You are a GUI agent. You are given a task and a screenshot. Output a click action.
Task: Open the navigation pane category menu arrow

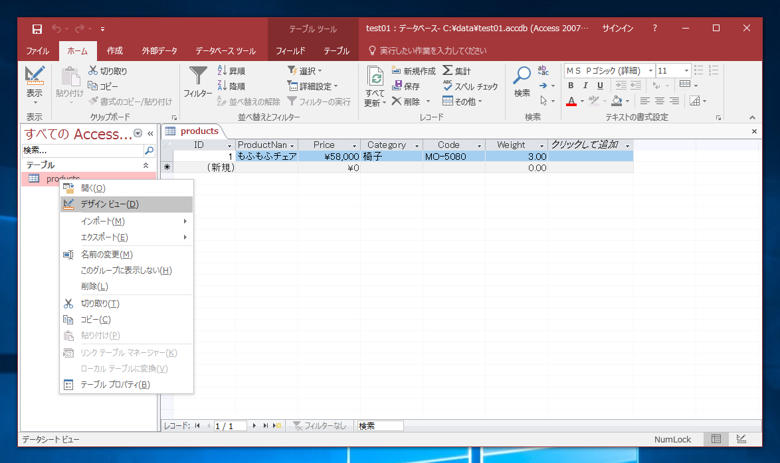138,133
